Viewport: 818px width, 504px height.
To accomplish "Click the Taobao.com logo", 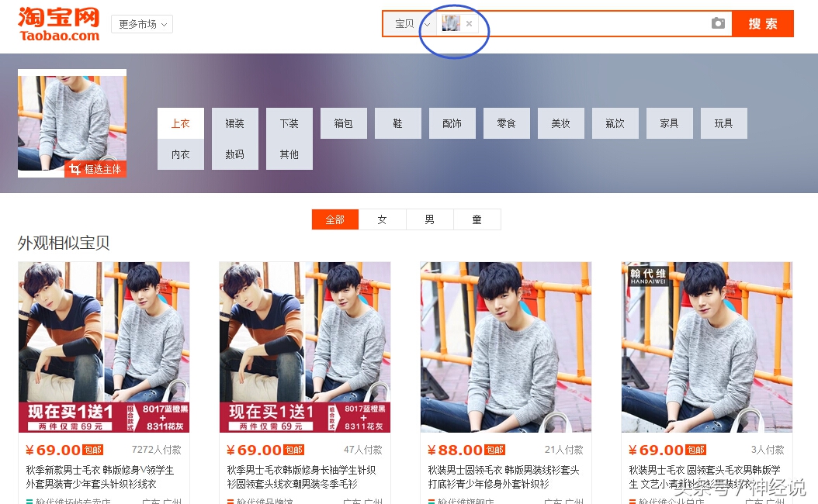I will tap(57, 22).
